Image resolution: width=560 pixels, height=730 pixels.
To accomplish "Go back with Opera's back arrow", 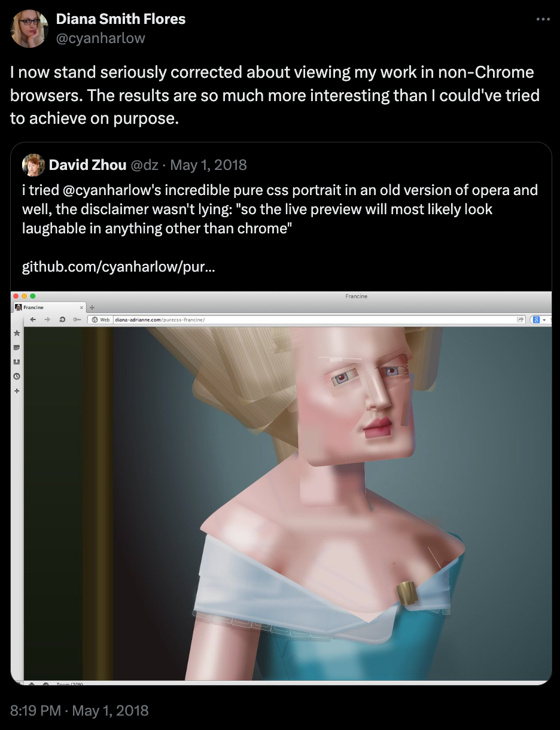I will tap(34, 320).
